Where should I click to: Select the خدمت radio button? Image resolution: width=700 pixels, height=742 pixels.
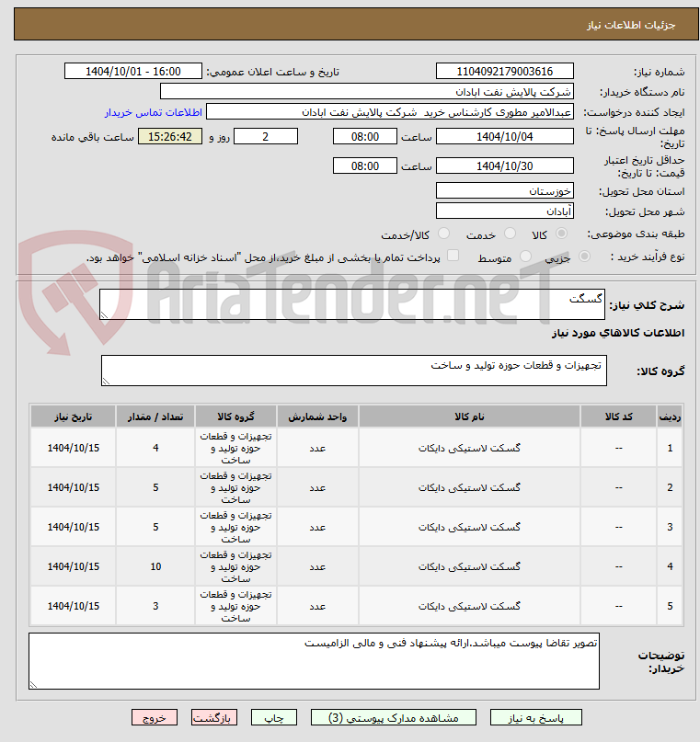click(510, 234)
